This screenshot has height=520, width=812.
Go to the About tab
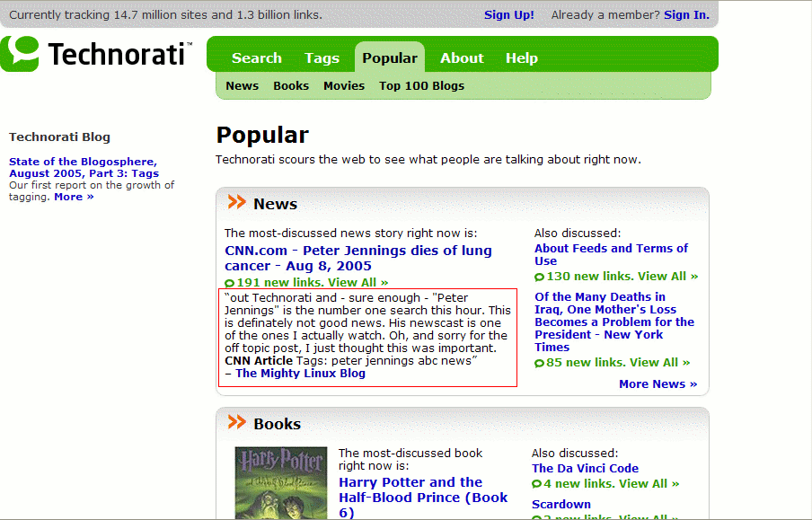(462, 58)
